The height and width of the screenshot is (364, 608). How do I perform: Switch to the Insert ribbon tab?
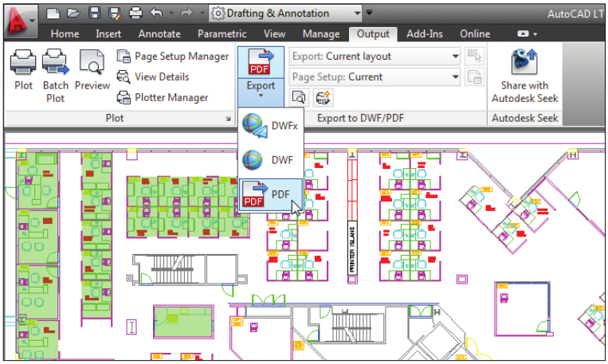108,34
